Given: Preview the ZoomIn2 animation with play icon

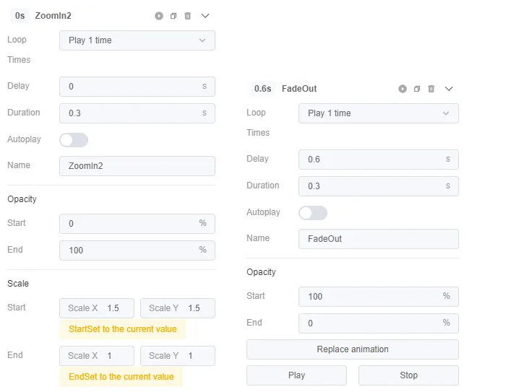Looking at the screenshot, I should [x=159, y=16].
